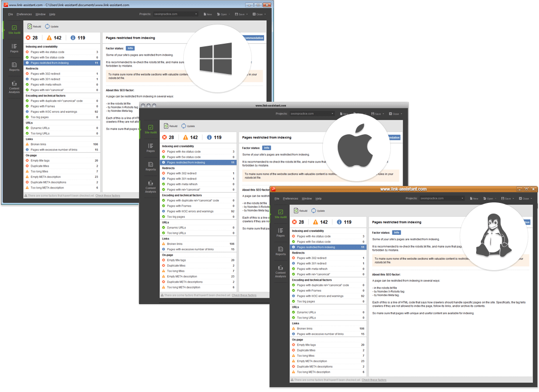Open Content Analysis in the Linux penguin window sidebar
The height and width of the screenshot is (392, 539).
coord(281,271)
